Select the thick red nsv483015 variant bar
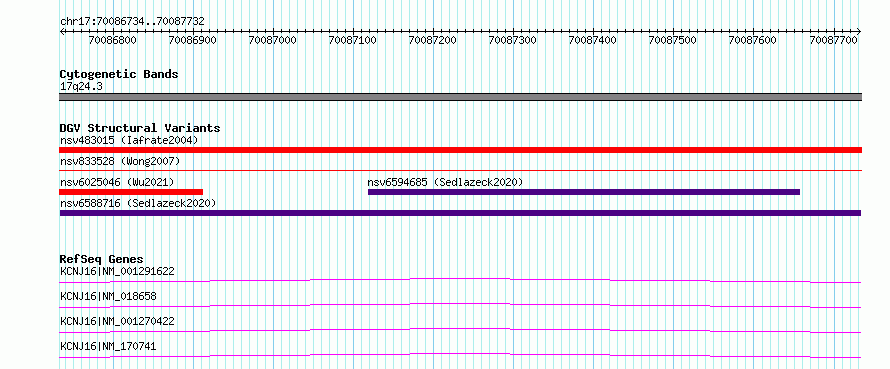The width and height of the screenshot is (890, 369). (x=460, y=150)
